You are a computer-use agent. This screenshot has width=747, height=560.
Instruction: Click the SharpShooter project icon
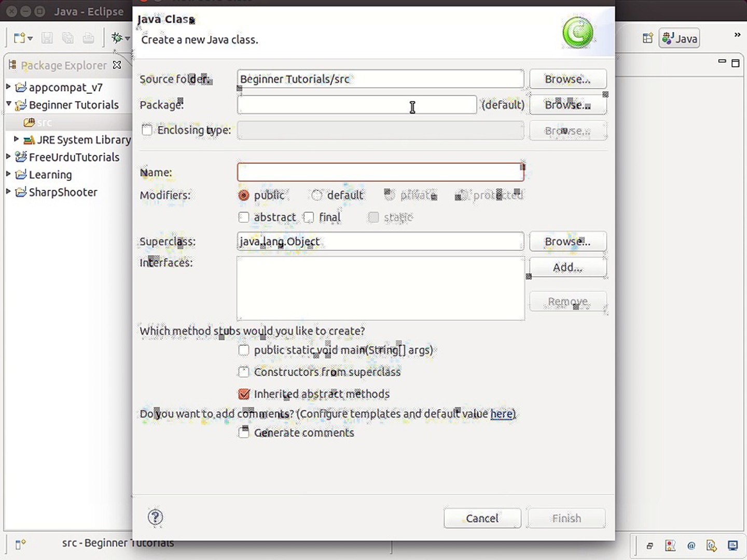coord(21,192)
